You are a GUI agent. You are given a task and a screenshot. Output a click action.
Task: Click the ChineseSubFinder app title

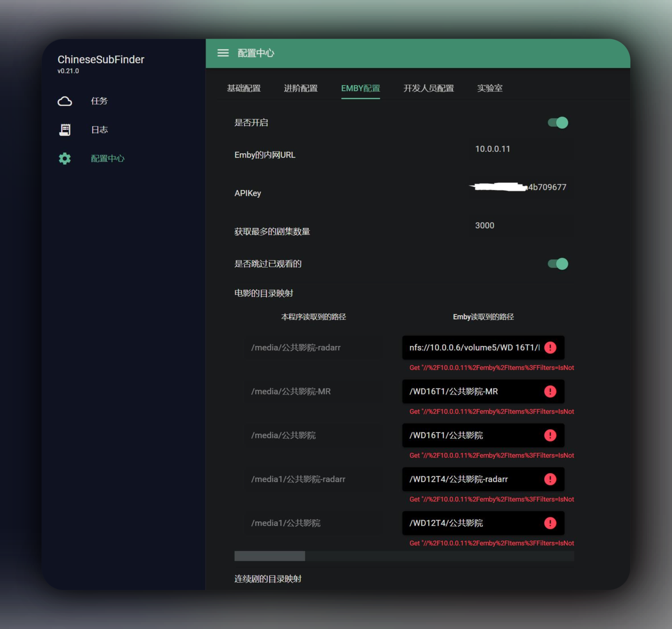(101, 59)
